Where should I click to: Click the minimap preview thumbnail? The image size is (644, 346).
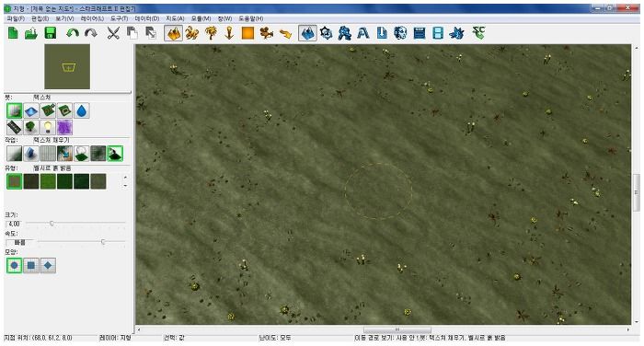pyautogui.click(x=67, y=66)
